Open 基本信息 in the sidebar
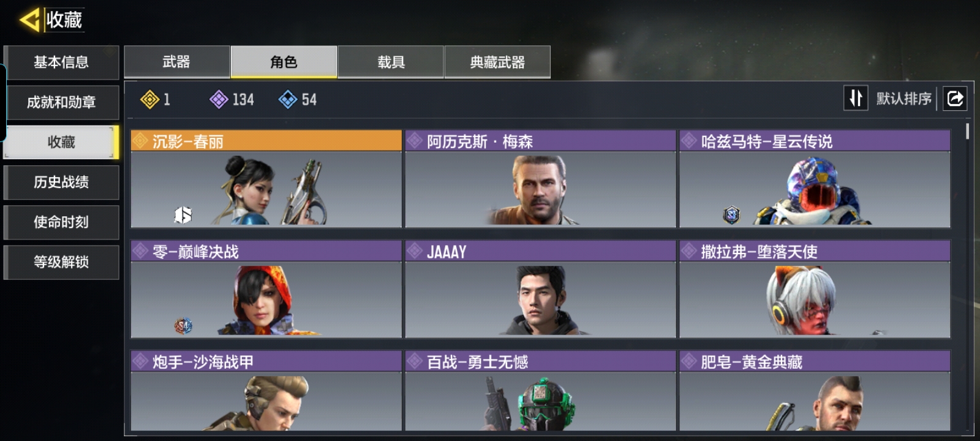The width and height of the screenshot is (980, 441). [x=61, y=62]
